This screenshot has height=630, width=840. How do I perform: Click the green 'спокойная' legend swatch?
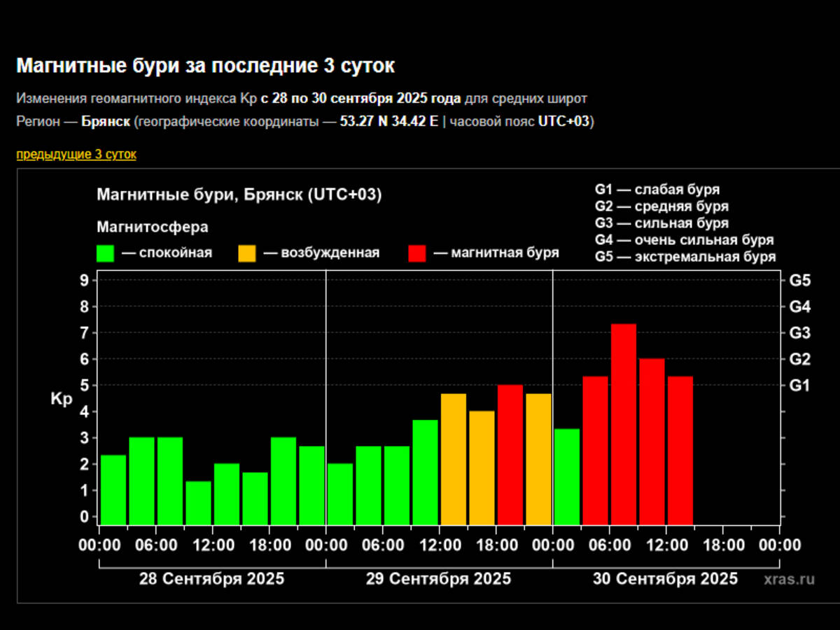click(x=106, y=253)
